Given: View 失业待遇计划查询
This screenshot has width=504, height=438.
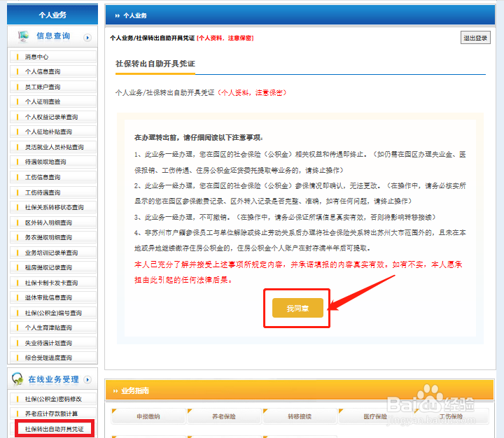Looking at the screenshot, I should 53,344.
